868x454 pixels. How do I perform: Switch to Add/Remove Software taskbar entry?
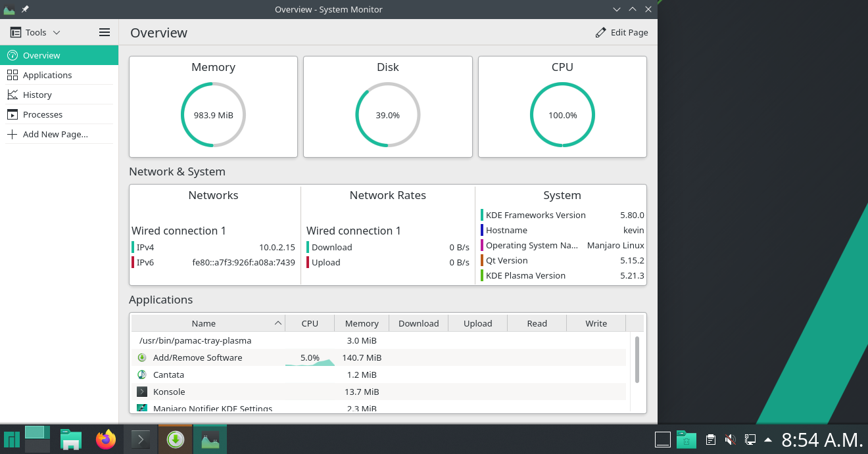pyautogui.click(x=175, y=440)
